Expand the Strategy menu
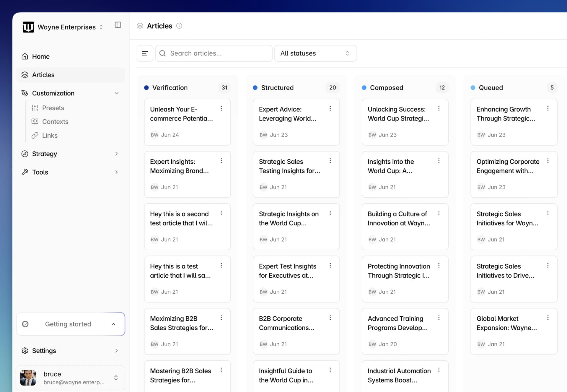 coord(116,154)
